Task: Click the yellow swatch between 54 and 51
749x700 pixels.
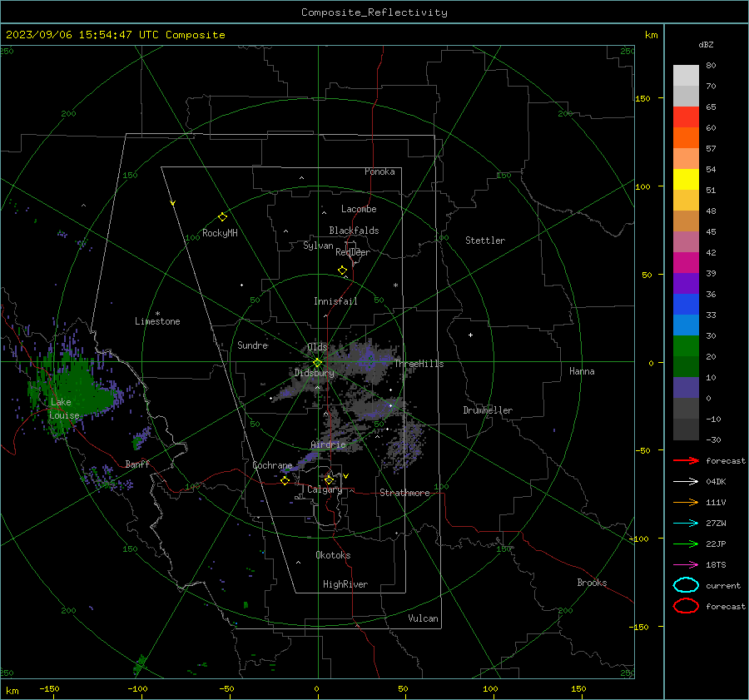Action: tap(686, 180)
